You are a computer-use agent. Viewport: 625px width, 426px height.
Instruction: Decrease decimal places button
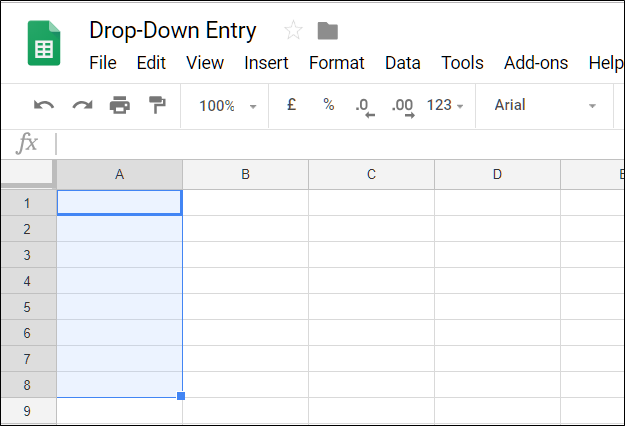point(363,106)
